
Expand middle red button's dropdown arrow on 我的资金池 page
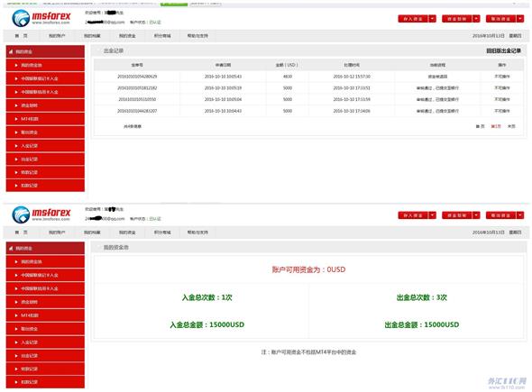coord(476,215)
